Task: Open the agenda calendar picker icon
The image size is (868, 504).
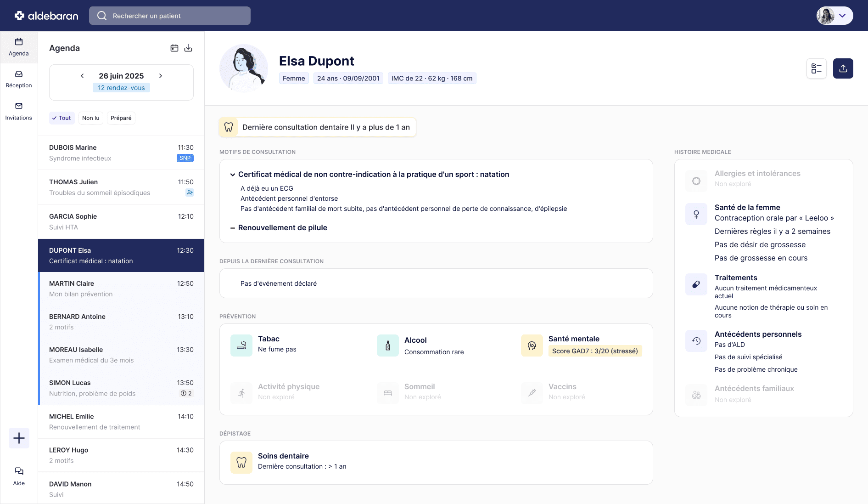Action: [174, 48]
